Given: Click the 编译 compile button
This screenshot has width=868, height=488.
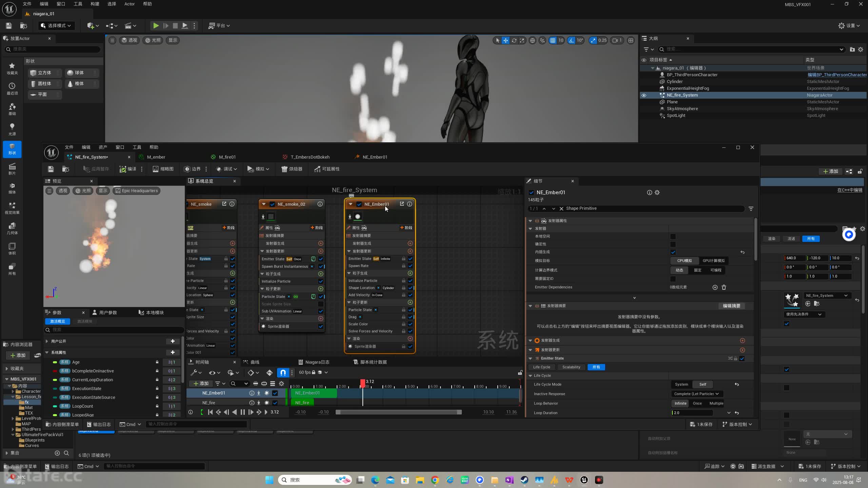Looking at the screenshot, I should click(x=128, y=169).
